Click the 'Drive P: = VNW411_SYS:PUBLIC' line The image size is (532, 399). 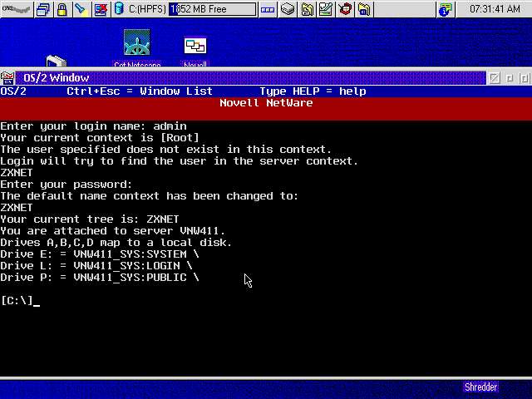click(x=100, y=277)
